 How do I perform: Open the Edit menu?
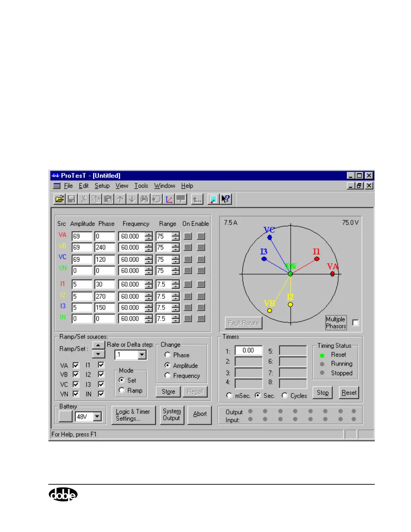point(84,186)
